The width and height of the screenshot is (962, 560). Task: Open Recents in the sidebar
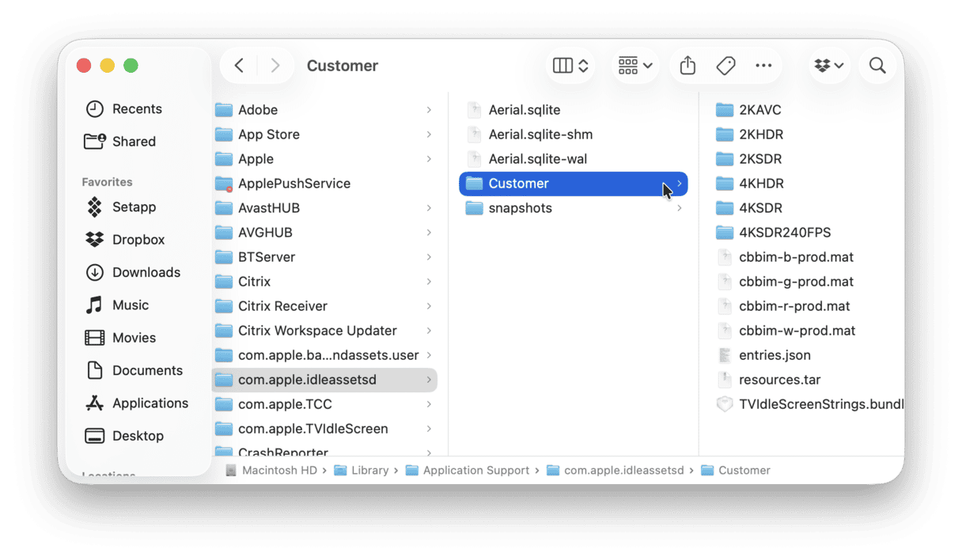click(x=136, y=109)
